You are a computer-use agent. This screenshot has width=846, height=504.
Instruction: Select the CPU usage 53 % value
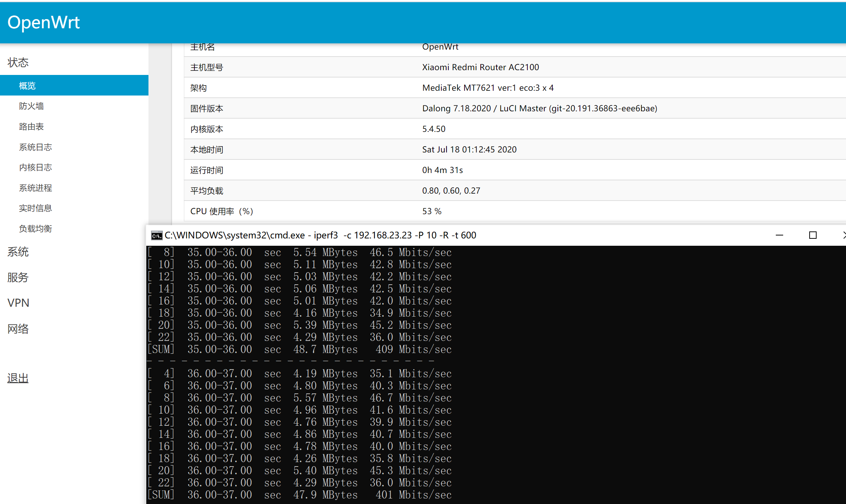click(x=432, y=211)
